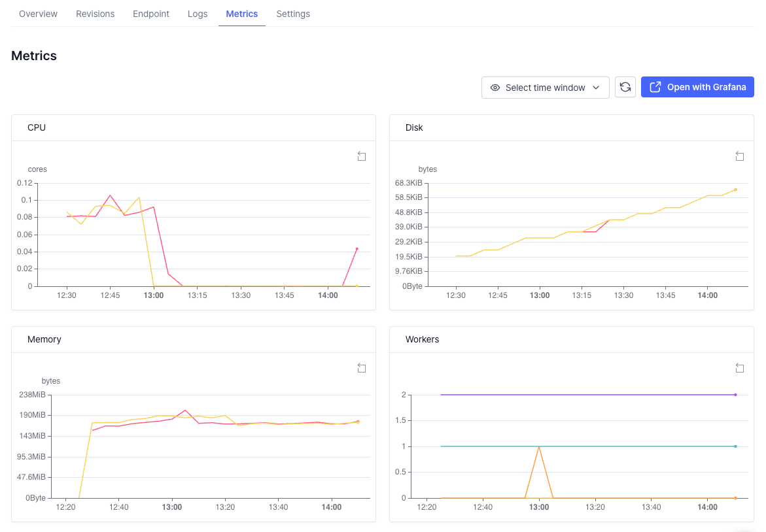
Task: Go to the Endpoint tab
Action: point(151,14)
